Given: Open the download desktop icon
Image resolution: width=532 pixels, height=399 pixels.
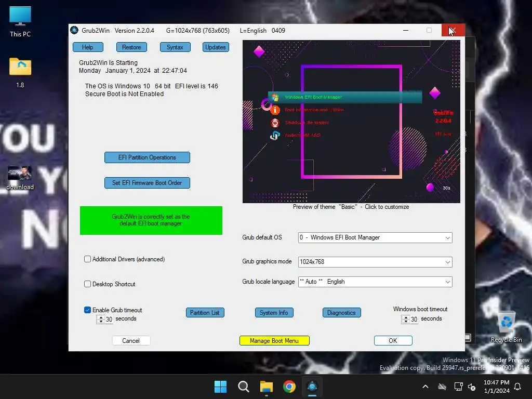Looking at the screenshot, I should pos(20,178).
